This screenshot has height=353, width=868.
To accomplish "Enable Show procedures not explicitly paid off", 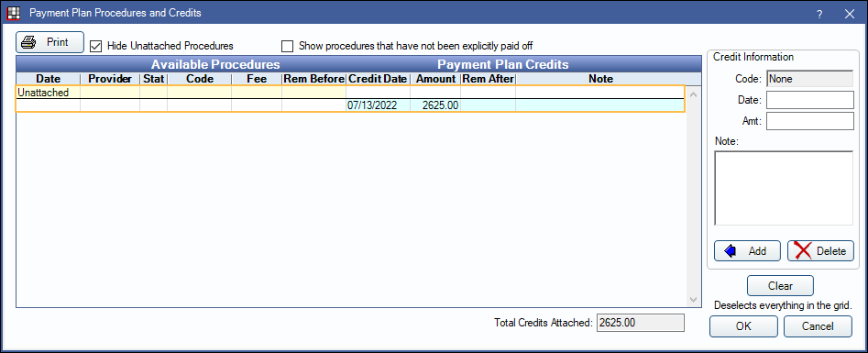I will 287,46.
